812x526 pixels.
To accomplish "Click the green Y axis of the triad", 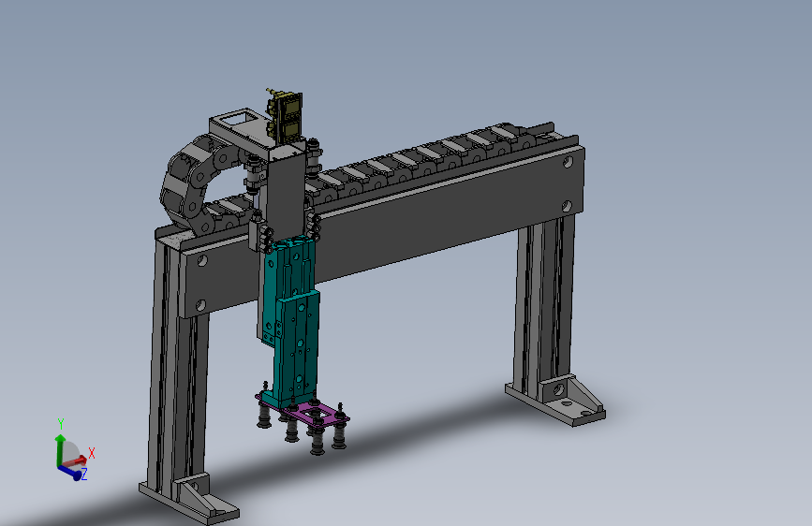I will click(x=60, y=449).
